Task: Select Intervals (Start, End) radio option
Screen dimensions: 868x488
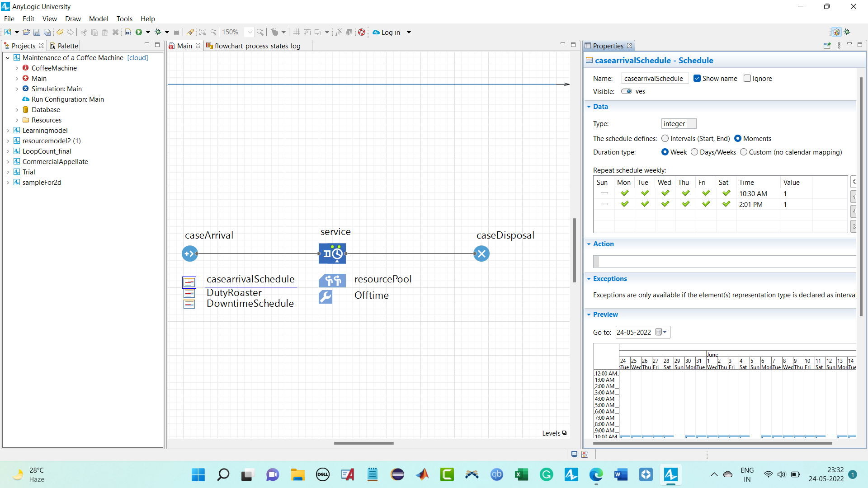Action: [x=665, y=139]
